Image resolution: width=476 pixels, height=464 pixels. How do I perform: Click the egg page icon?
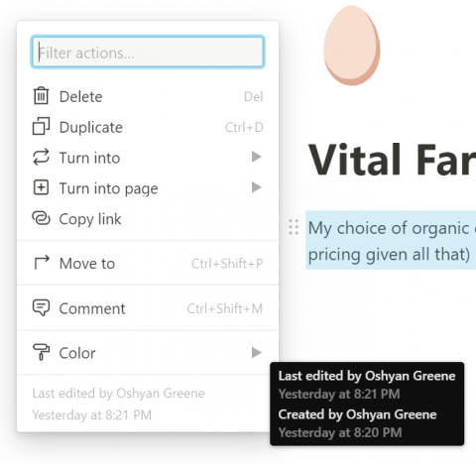[x=352, y=46]
